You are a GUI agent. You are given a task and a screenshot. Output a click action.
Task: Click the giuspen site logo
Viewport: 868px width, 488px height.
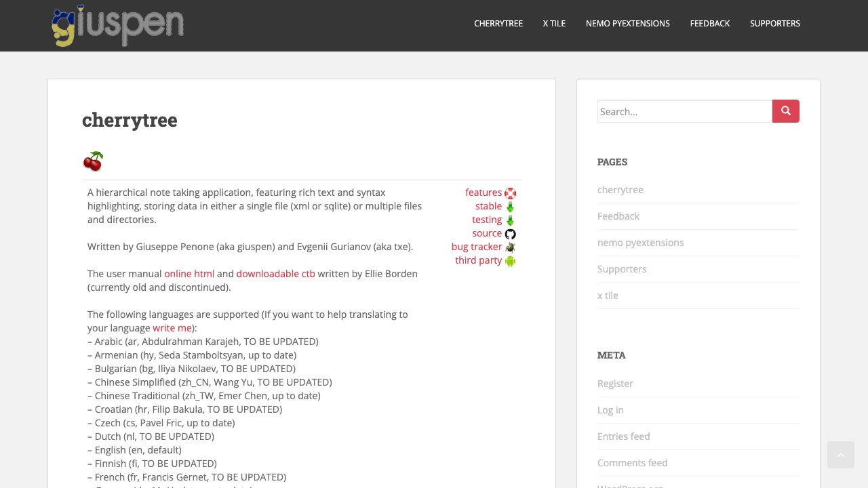pyautogui.click(x=117, y=26)
